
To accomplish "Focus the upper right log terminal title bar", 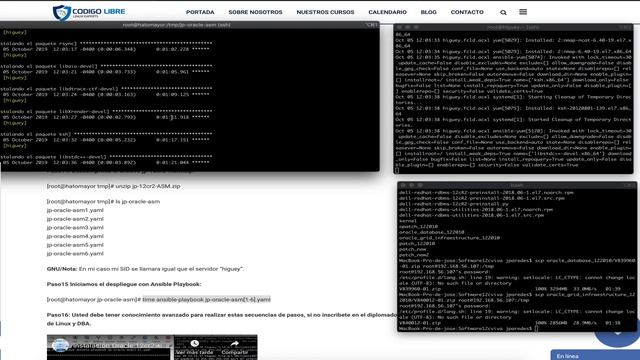I will [x=513, y=27].
